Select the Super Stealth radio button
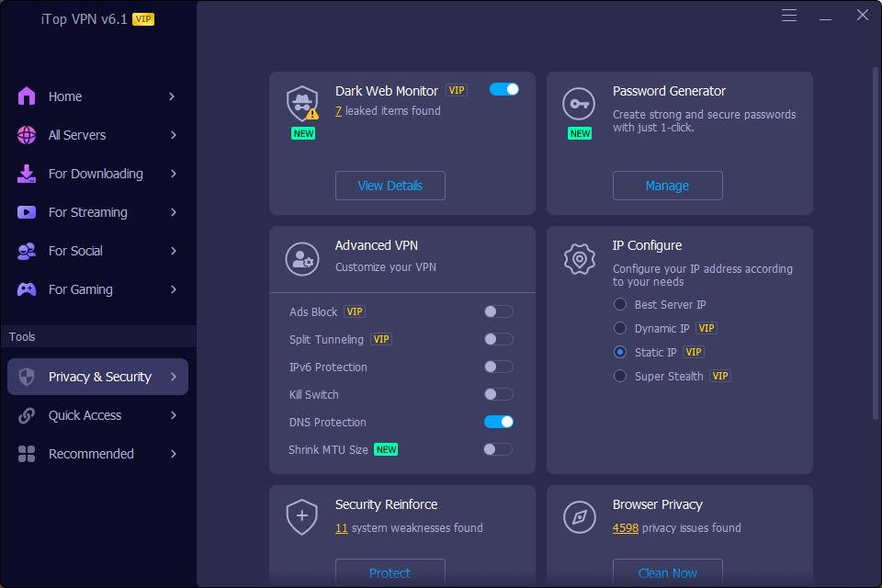This screenshot has height=588, width=882. [x=620, y=376]
